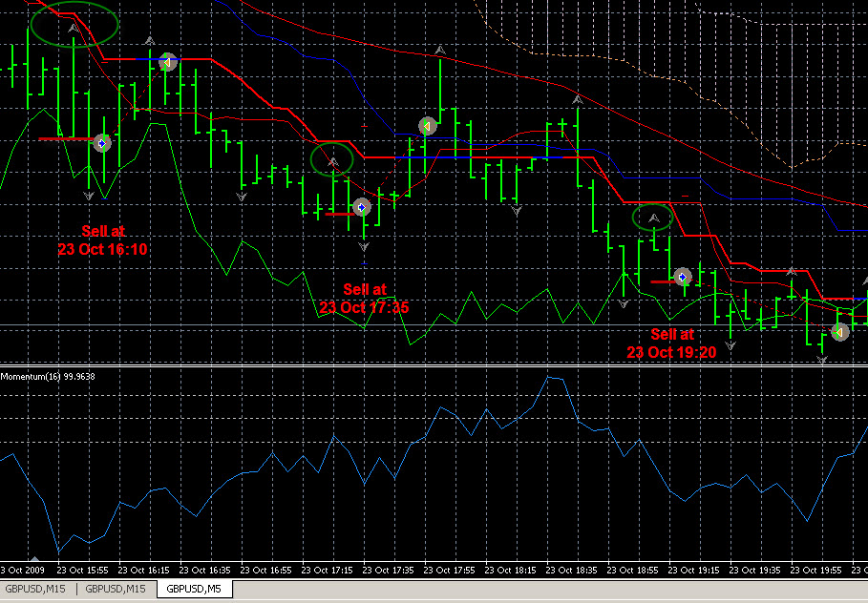Switch to the first GBPUSD,M15 tab
Viewport: 868px width, 603px height.
coord(36,590)
